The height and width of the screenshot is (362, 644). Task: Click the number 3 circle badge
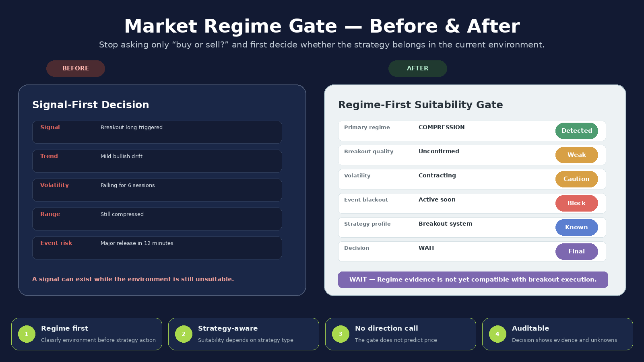pyautogui.click(x=341, y=334)
